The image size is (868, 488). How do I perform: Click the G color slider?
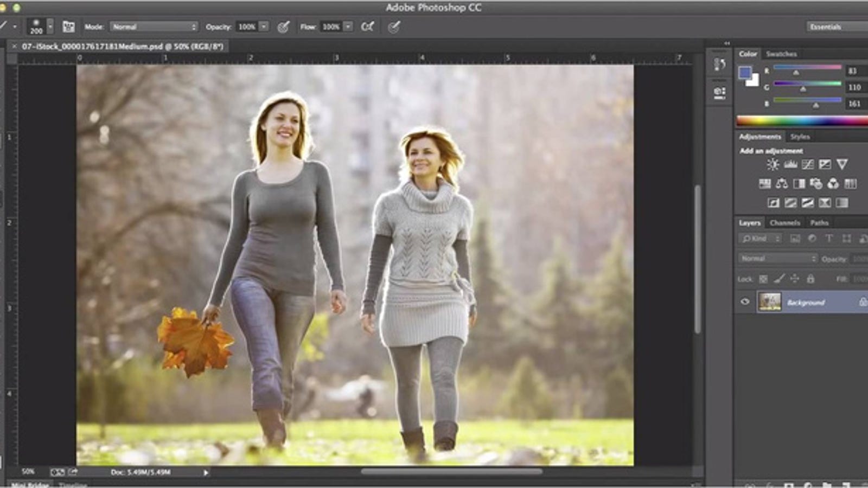[807, 85]
